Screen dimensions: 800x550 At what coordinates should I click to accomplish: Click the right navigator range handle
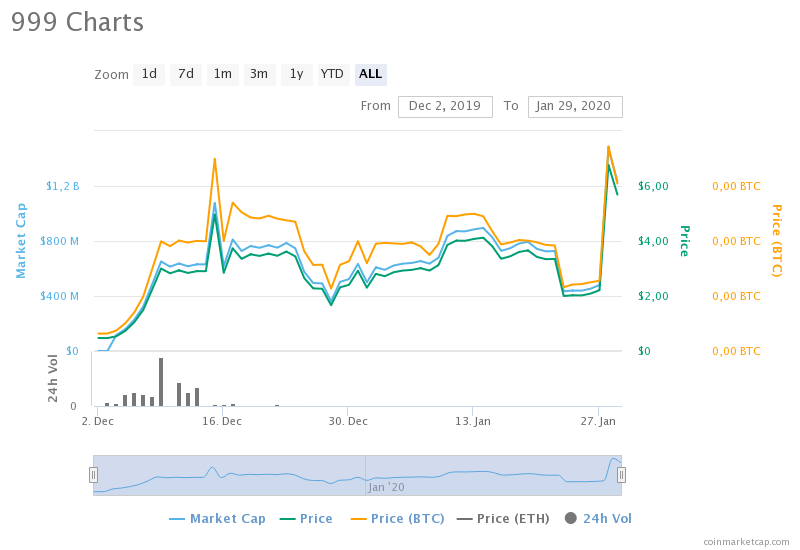(621, 475)
